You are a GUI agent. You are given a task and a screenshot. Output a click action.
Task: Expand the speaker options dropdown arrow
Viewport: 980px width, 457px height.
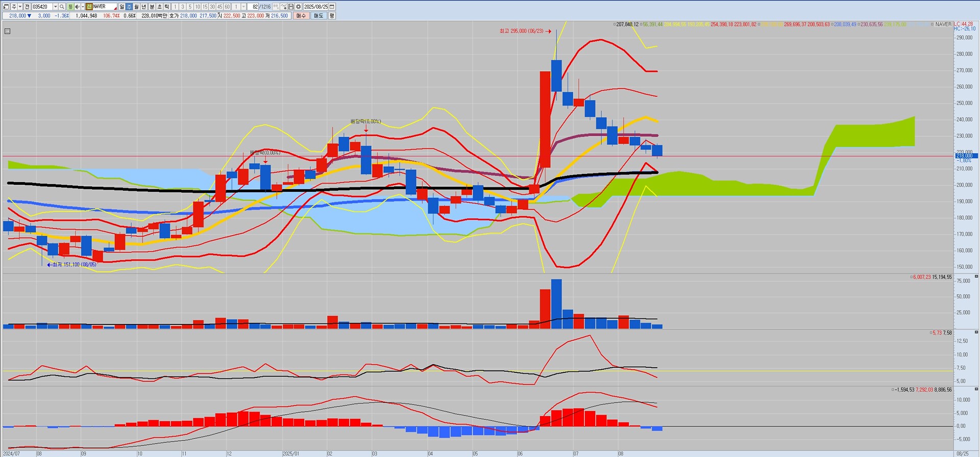click(x=83, y=7)
